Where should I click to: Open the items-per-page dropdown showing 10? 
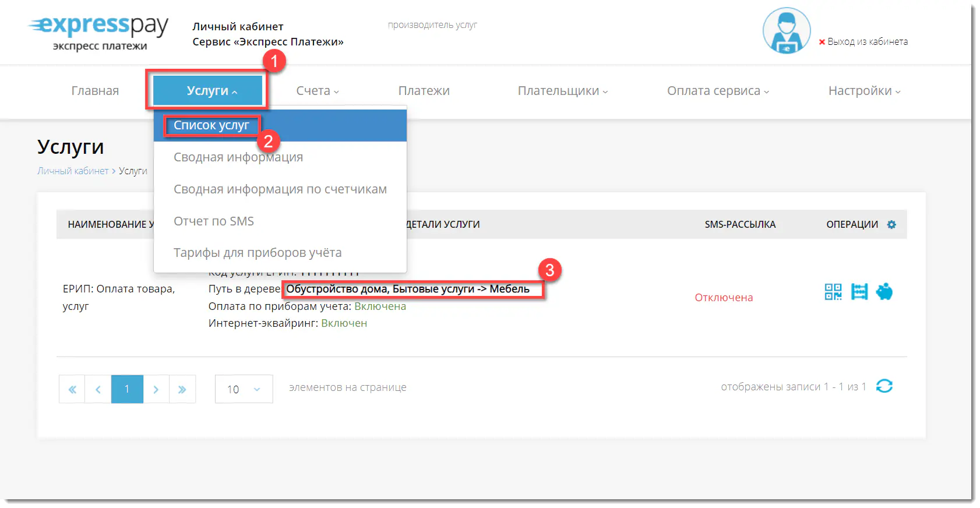pyautogui.click(x=244, y=389)
